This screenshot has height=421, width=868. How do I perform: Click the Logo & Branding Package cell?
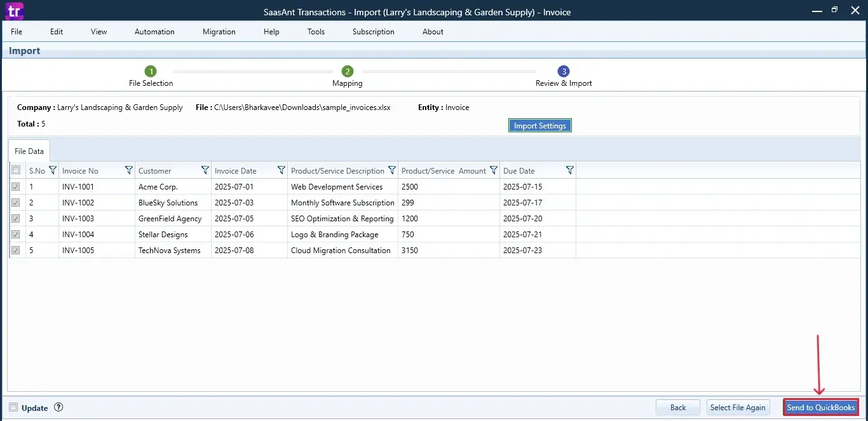click(x=343, y=235)
